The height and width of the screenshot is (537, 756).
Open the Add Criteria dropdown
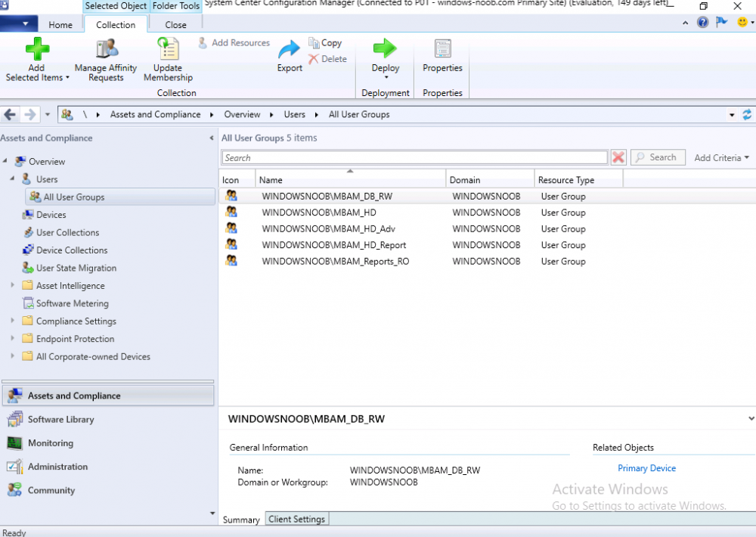coord(721,158)
